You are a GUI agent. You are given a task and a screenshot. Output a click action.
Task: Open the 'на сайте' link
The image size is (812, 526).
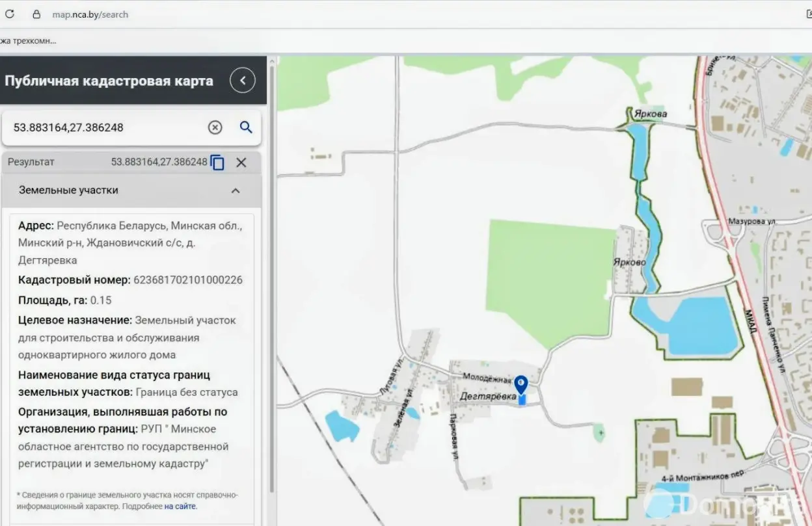(180, 506)
